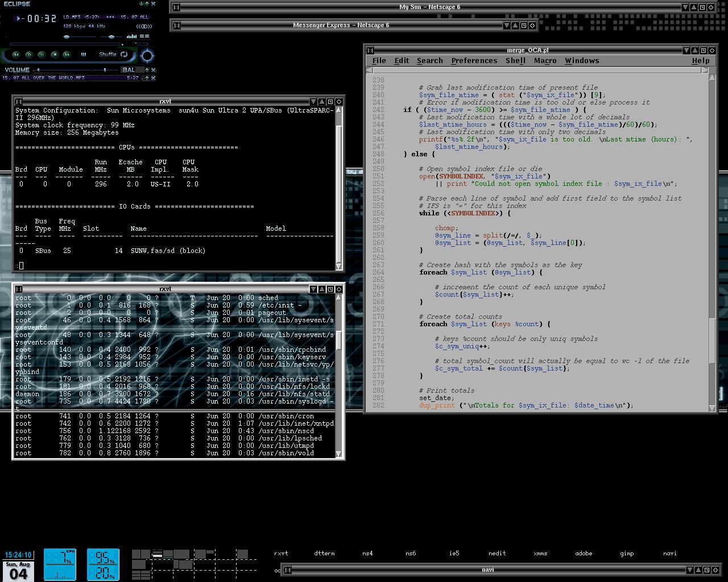This screenshot has height=582, width=728.
Task: Open the equalizer bars icon
Action: pos(131,36)
